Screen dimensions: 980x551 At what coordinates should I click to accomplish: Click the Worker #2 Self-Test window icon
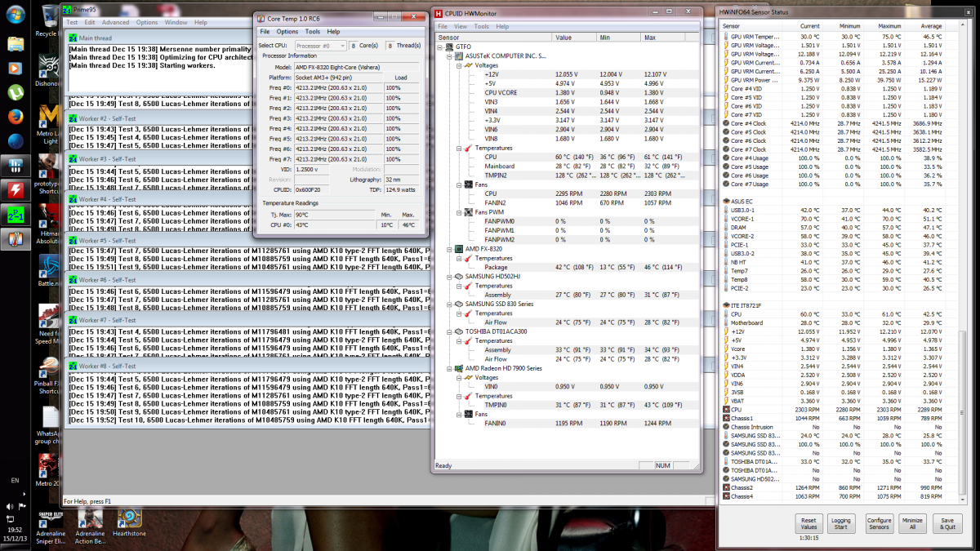click(72, 119)
